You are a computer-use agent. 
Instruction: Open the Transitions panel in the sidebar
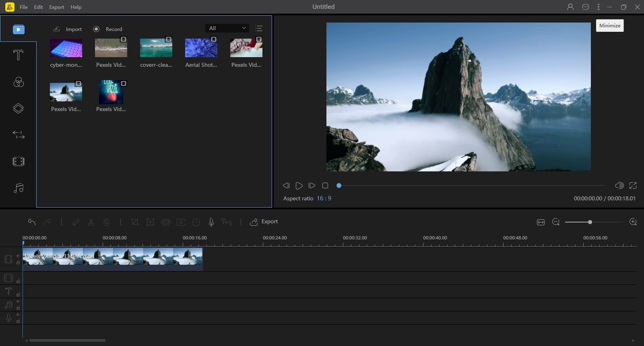[x=18, y=134]
